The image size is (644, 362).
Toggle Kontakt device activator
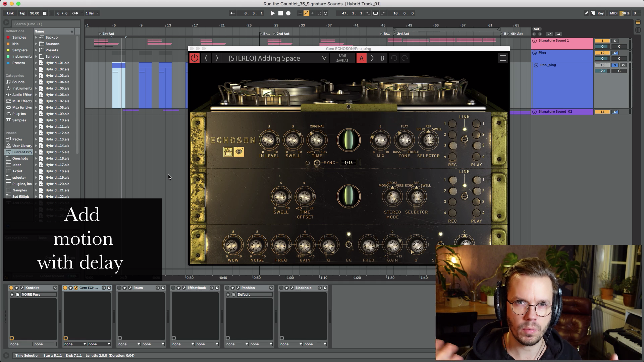[11, 288]
